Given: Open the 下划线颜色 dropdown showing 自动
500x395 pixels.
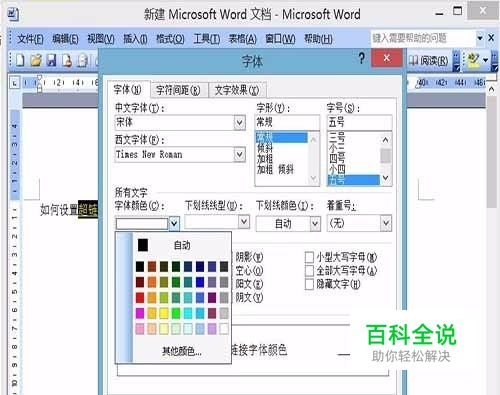Looking at the screenshot, I should 315,224.
